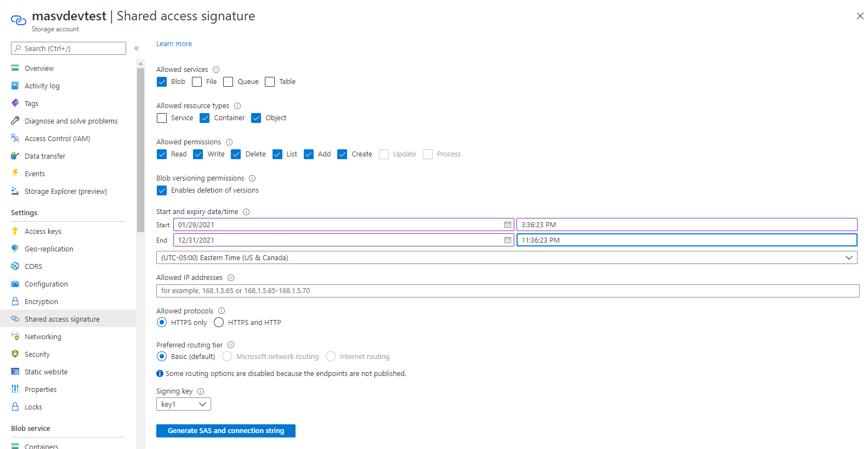Click the Events lightning icon

15,173
